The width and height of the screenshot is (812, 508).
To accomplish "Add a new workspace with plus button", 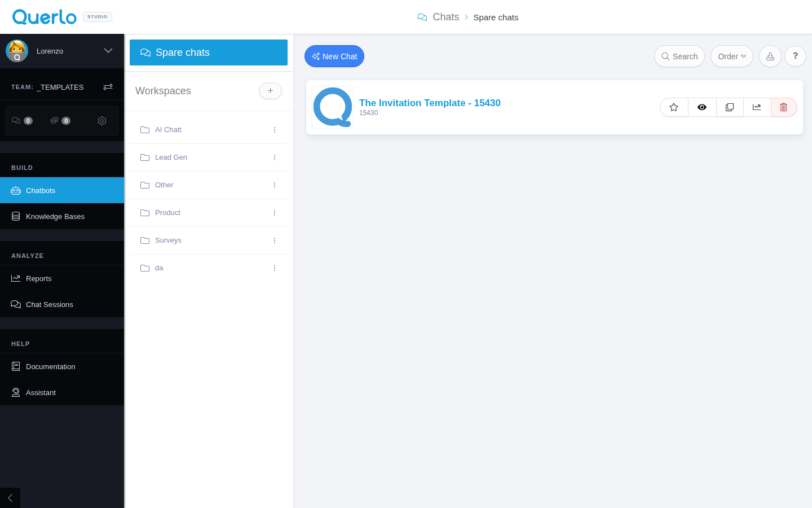I will point(270,91).
